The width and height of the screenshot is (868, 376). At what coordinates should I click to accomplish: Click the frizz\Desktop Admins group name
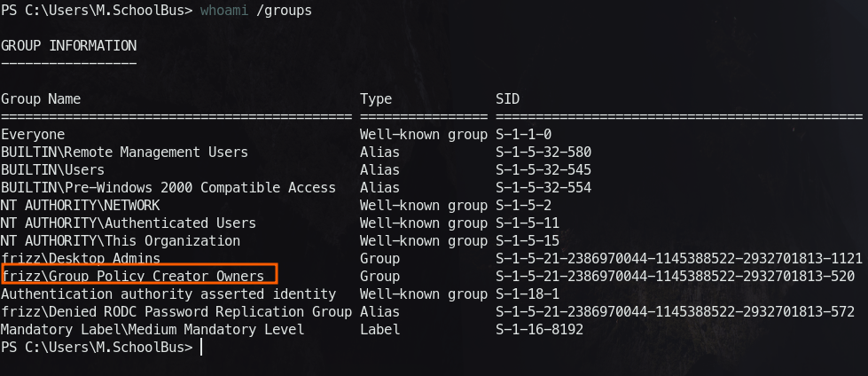pos(81,258)
